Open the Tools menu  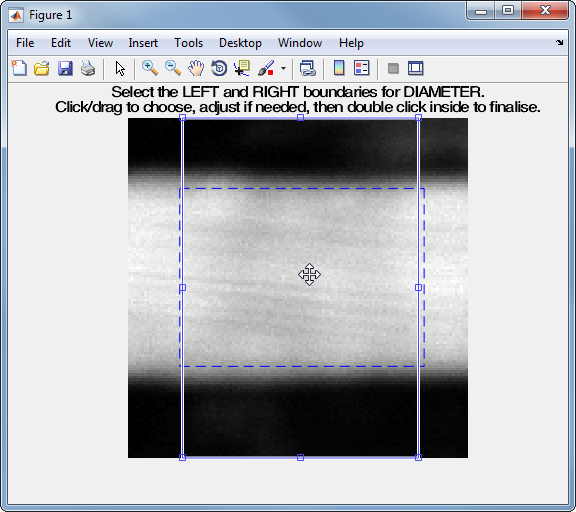[x=188, y=43]
